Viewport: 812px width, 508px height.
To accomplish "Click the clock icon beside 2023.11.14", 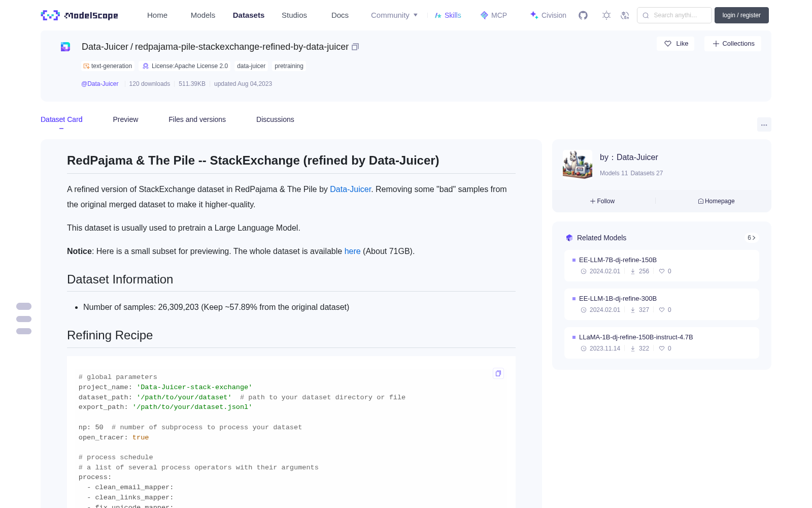I will pos(584,348).
